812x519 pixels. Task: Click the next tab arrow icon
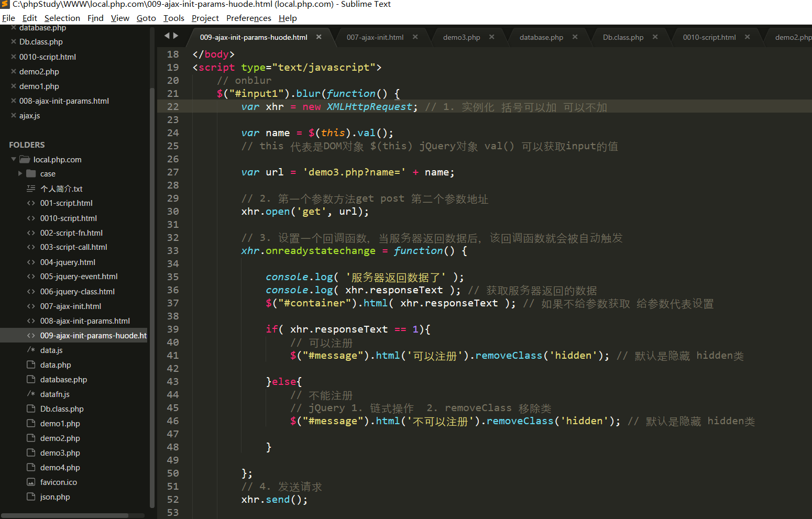(176, 36)
